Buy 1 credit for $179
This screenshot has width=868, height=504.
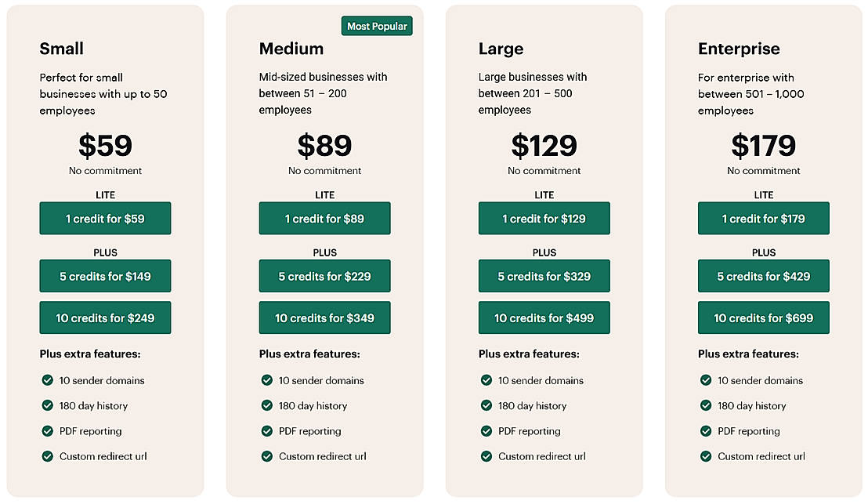click(763, 219)
